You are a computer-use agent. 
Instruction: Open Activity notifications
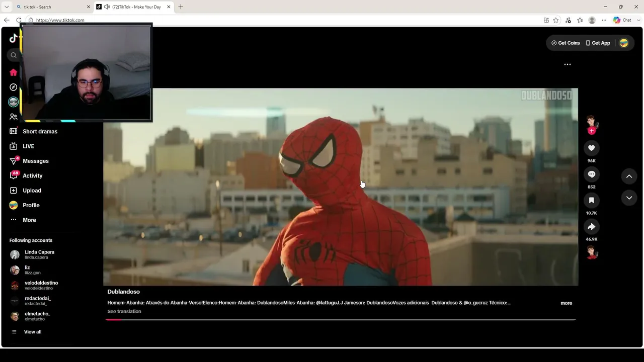(26, 175)
